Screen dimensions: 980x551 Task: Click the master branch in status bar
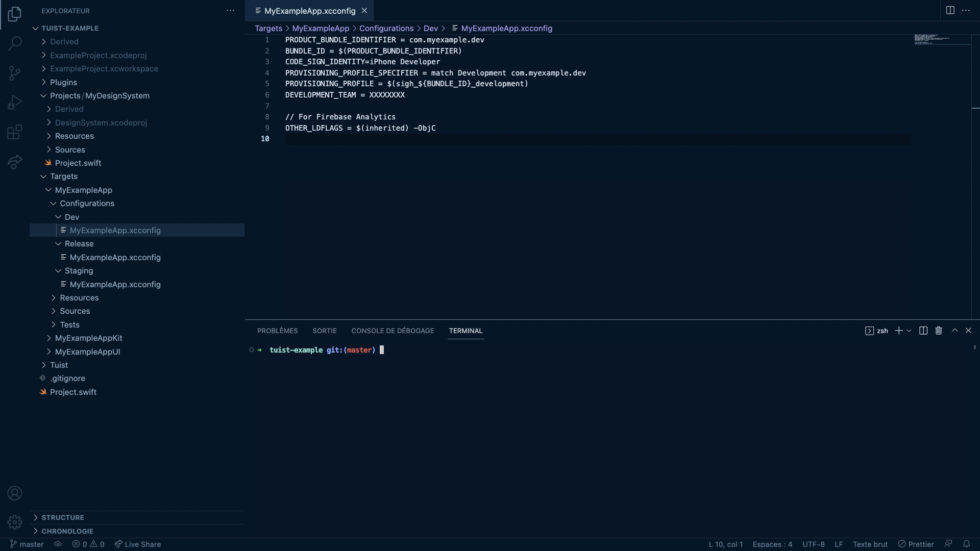tap(27, 544)
